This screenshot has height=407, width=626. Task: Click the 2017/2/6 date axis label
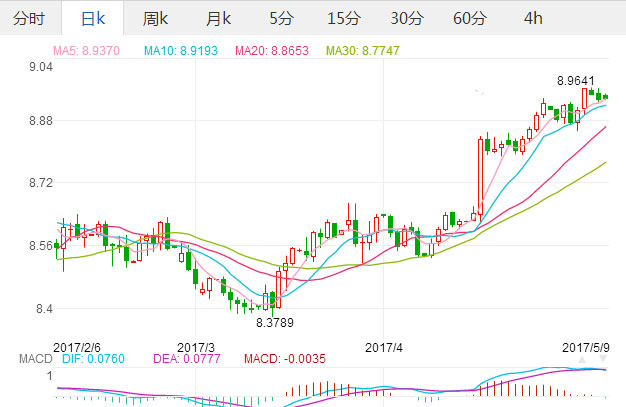[x=77, y=347]
